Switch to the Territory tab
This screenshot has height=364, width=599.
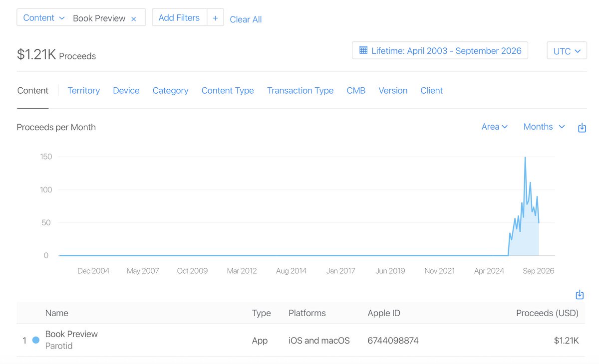tap(84, 91)
